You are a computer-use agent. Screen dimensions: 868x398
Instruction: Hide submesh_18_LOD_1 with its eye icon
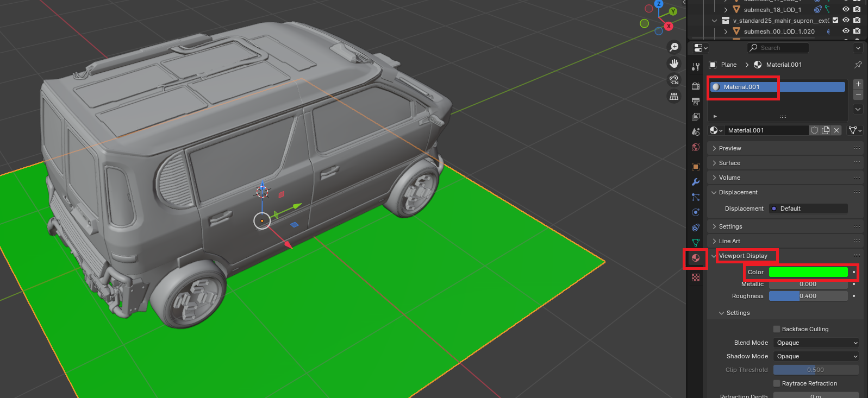point(846,9)
